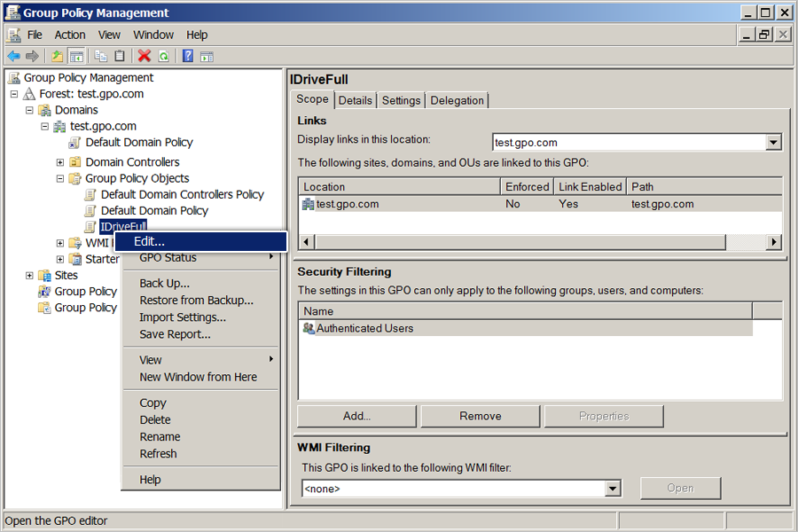Click the Group Policy Management root icon
Image resolution: width=798 pixels, height=532 pixels.
click(x=14, y=77)
